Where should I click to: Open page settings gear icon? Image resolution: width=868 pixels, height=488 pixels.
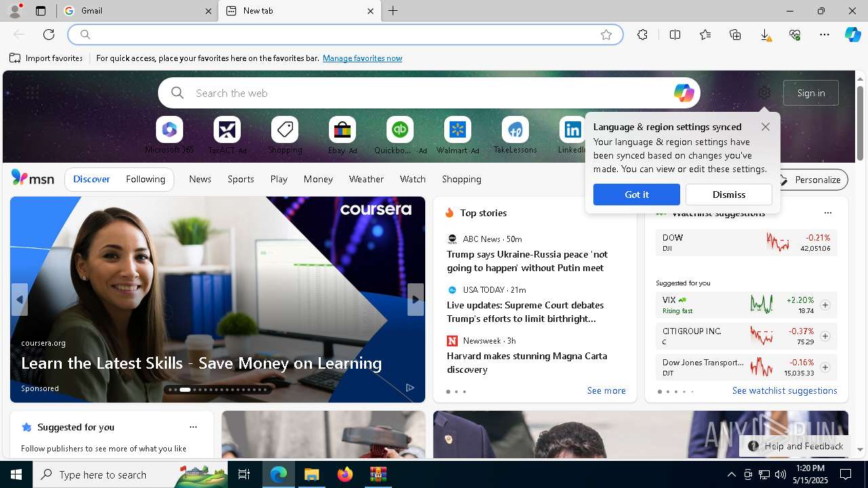[764, 93]
